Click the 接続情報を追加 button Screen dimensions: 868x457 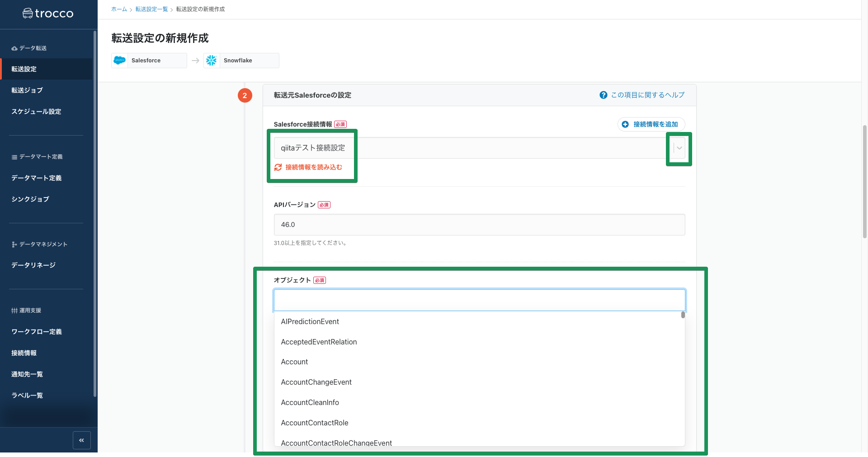(651, 124)
